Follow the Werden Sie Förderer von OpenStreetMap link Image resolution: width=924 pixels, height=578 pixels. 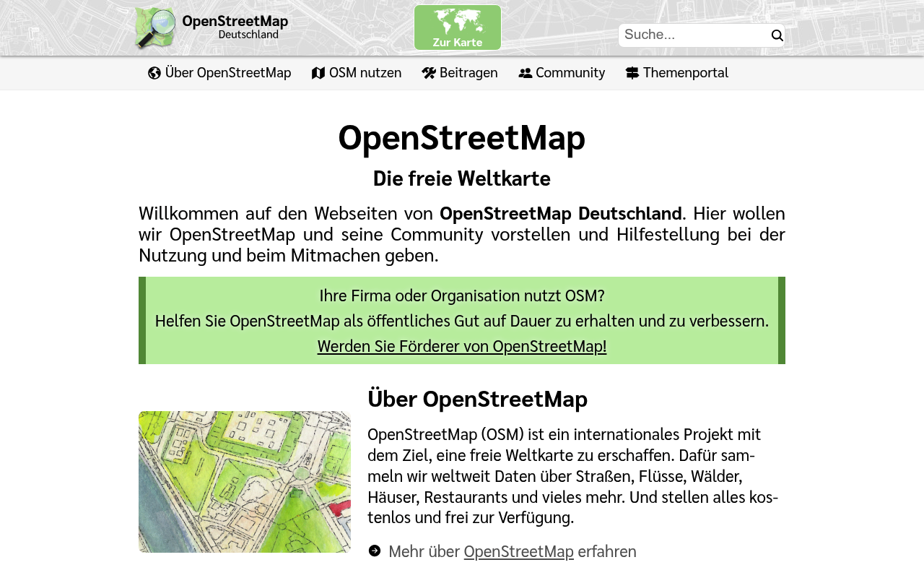pyautogui.click(x=462, y=346)
